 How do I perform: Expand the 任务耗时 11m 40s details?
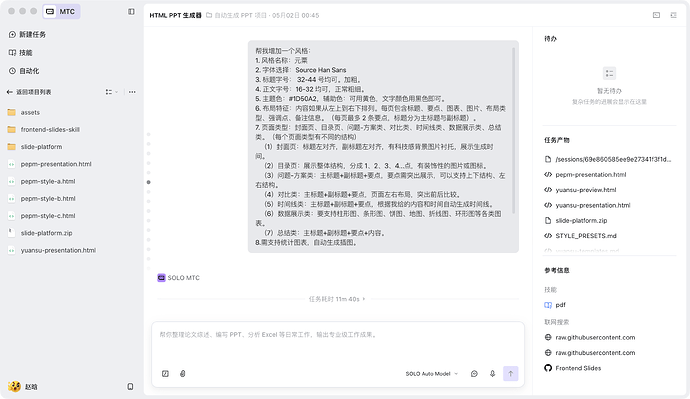click(337, 299)
